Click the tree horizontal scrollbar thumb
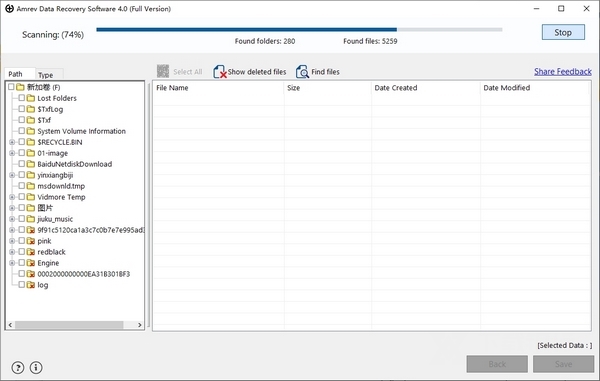 coord(69,325)
